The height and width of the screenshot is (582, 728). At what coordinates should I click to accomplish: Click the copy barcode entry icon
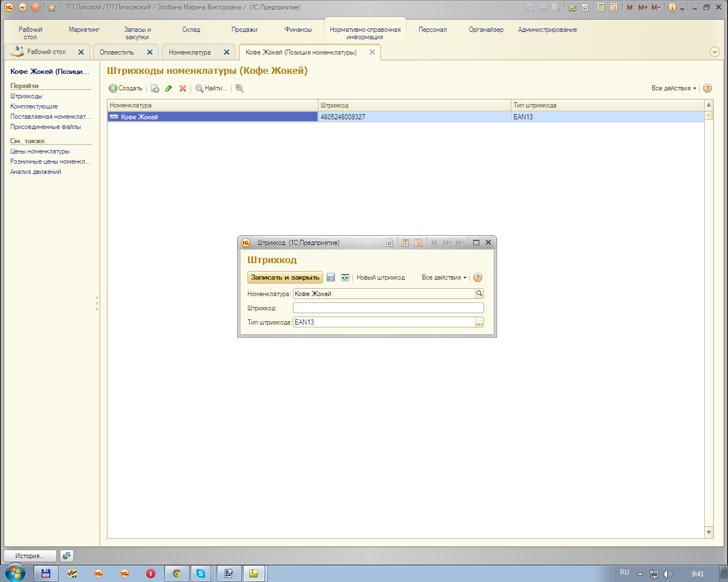[155, 88]
